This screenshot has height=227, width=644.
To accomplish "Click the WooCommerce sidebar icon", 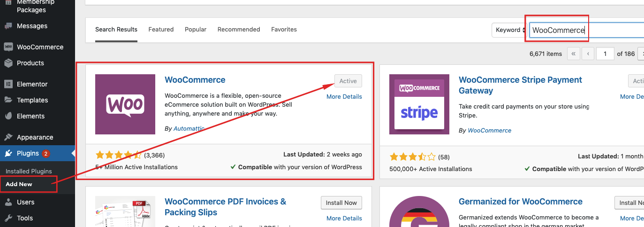I will (8, 47).
